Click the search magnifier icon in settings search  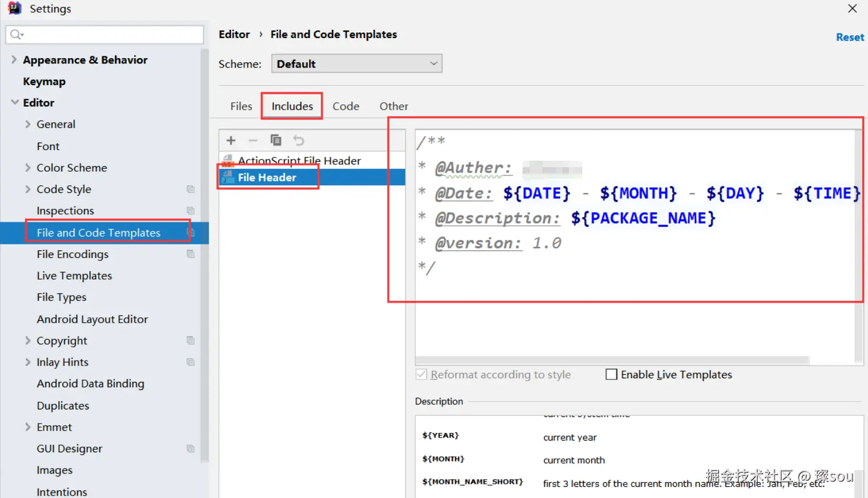[16, 35]
